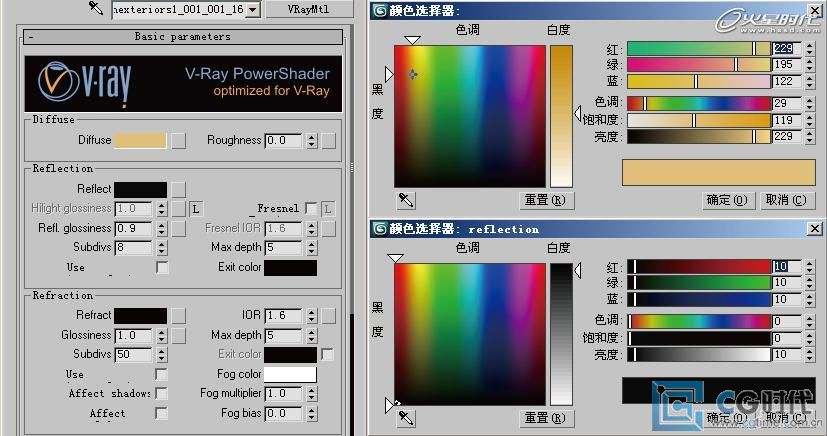The width and height of the screenshot is (827, 436).
Task: Click the Fog bias spinner arrows
Action: pyautogui.click(x=312, y=414)
